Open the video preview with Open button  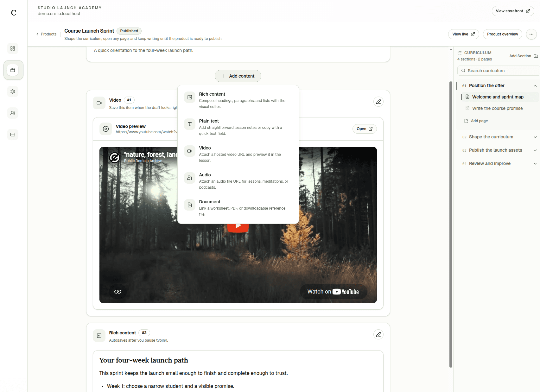click(x=365, y=129)
